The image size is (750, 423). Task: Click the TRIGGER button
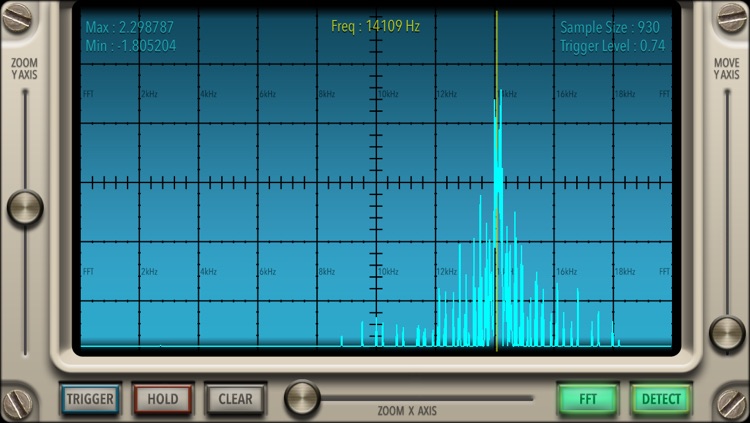90,399
